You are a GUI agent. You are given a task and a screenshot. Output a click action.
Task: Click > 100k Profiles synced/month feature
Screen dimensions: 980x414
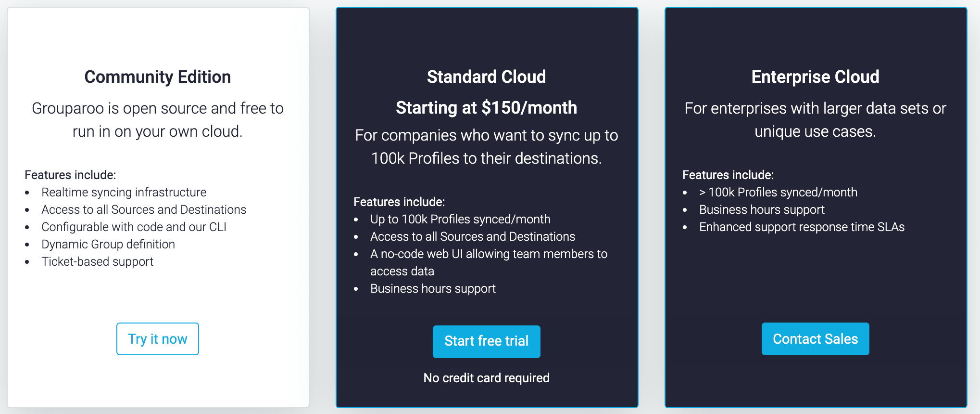[x=778, y=192]
